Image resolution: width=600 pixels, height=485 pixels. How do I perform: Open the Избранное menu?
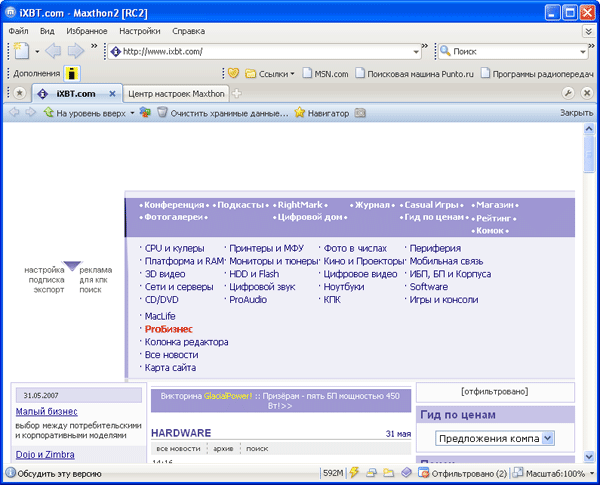click(86, 31)
